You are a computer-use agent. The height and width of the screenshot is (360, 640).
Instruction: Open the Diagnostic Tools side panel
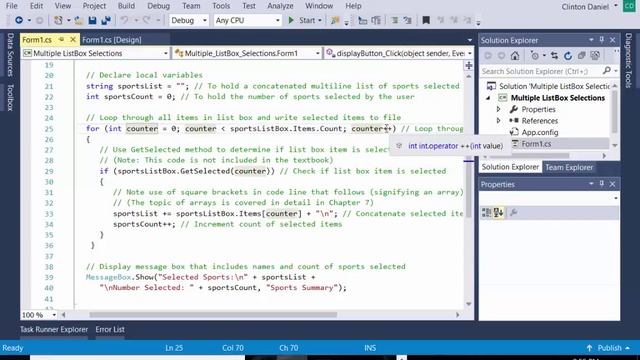[x=629, y=60]
